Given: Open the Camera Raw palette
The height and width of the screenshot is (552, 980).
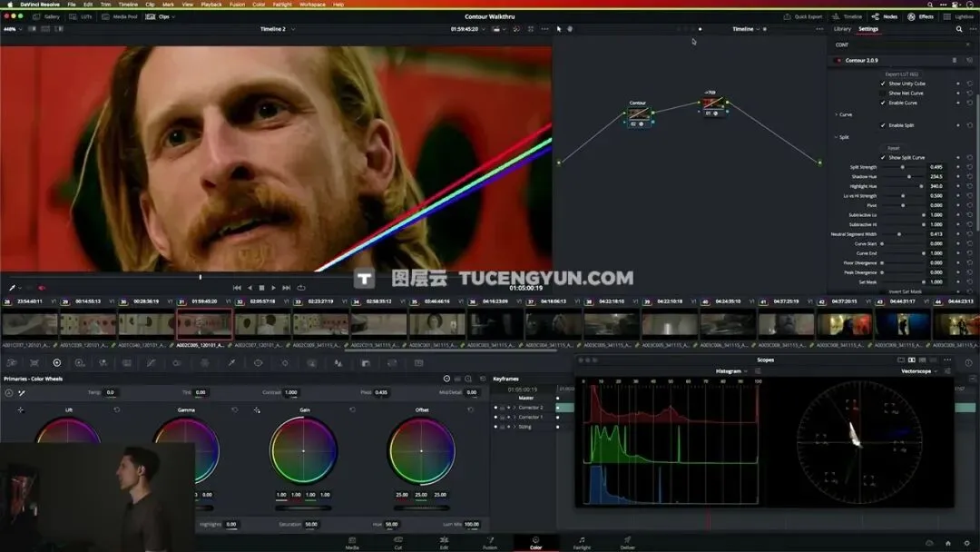Looking at the screenshot, I should [12, 362].
